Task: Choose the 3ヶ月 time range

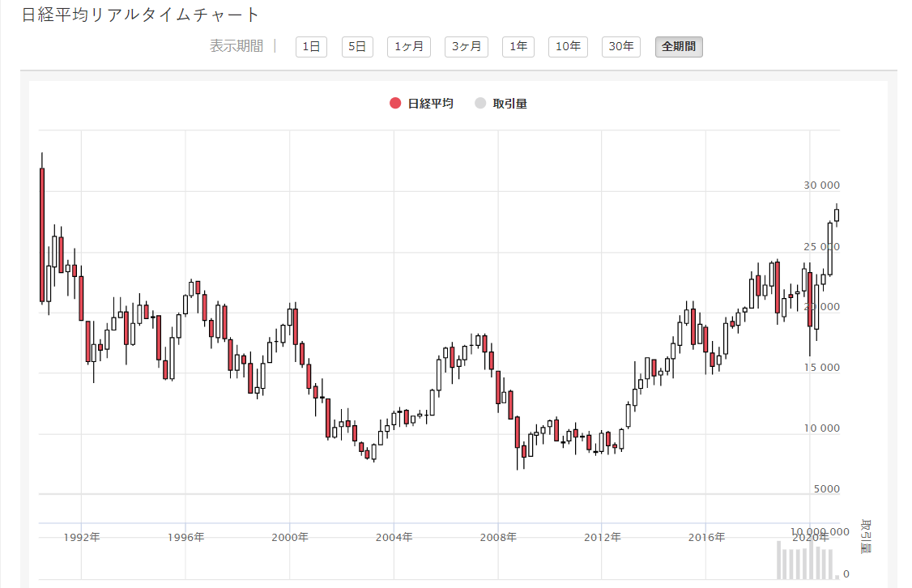Action: (466, 47)
